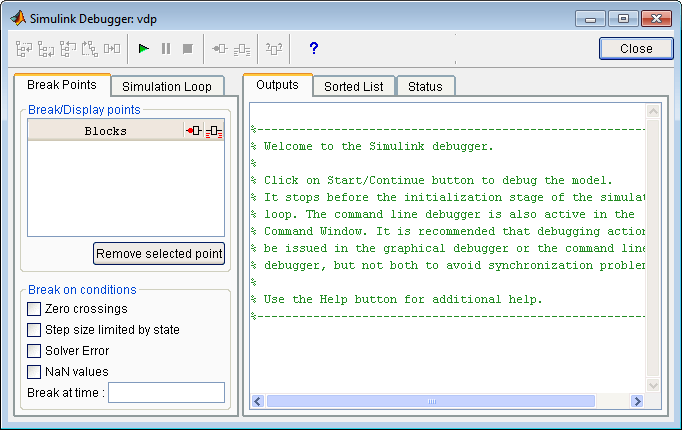Click the horizontal scrollbar left arrow
682x430 pixels.
point(257,401)
